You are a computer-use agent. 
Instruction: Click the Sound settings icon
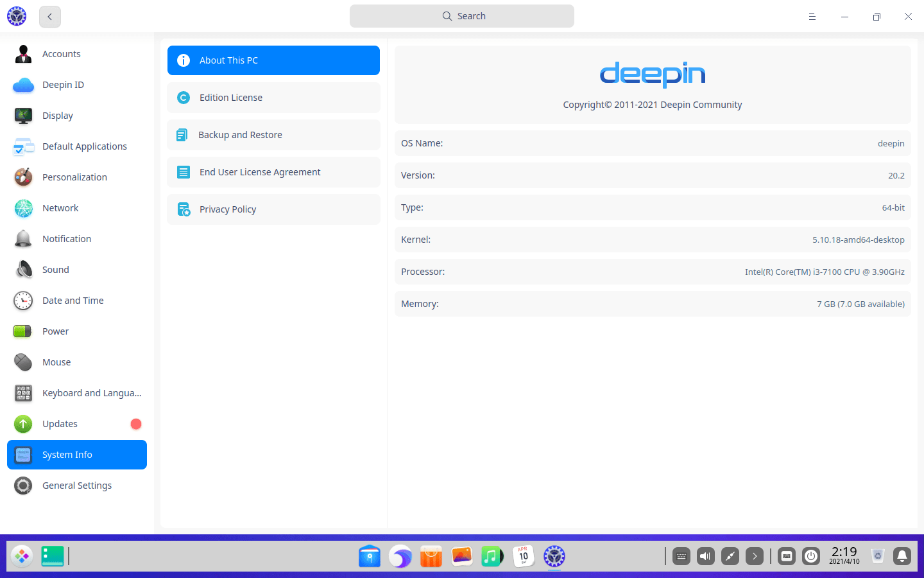tap(23, 270)
